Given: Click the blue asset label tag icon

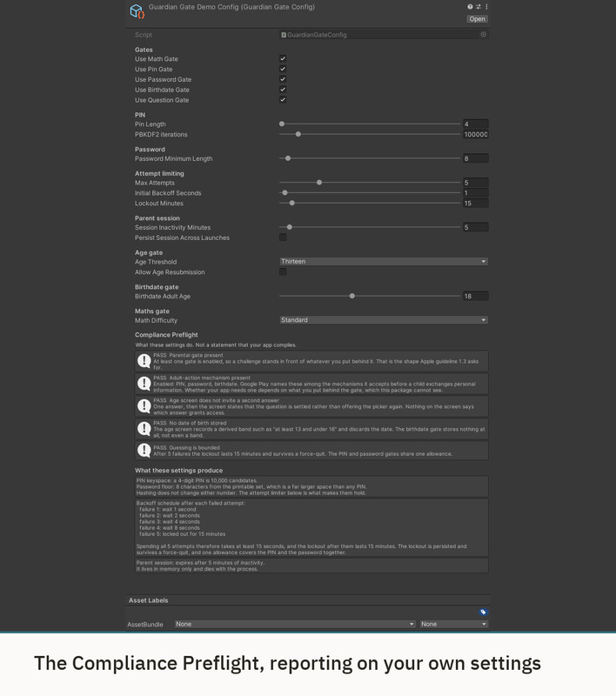Looking at the screenshot, I should 483,612.
